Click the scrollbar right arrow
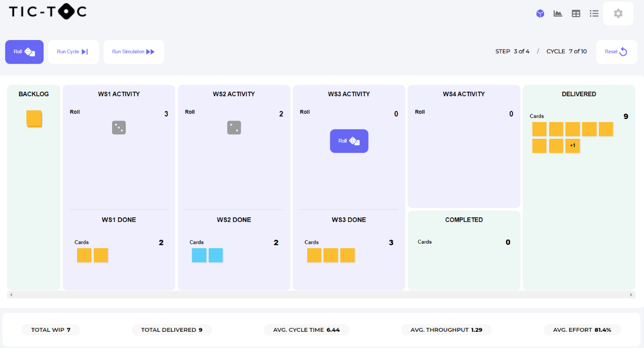Image resolution: width=644 pixels, height=348 pixels. coord(631,294)
